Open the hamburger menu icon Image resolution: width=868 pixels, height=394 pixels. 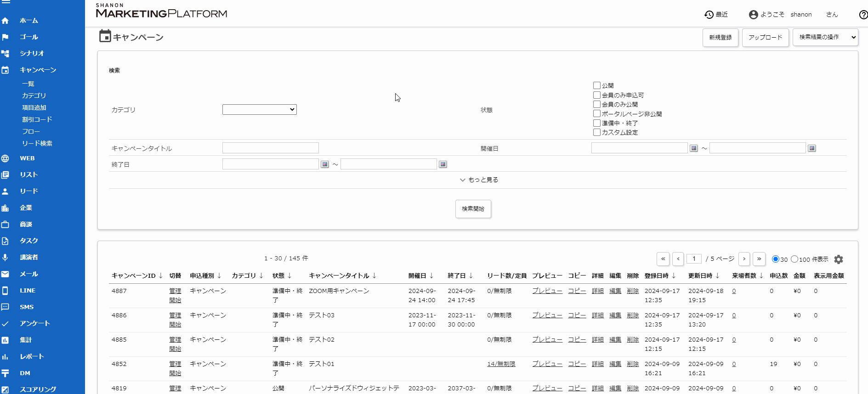click(6, 1)
